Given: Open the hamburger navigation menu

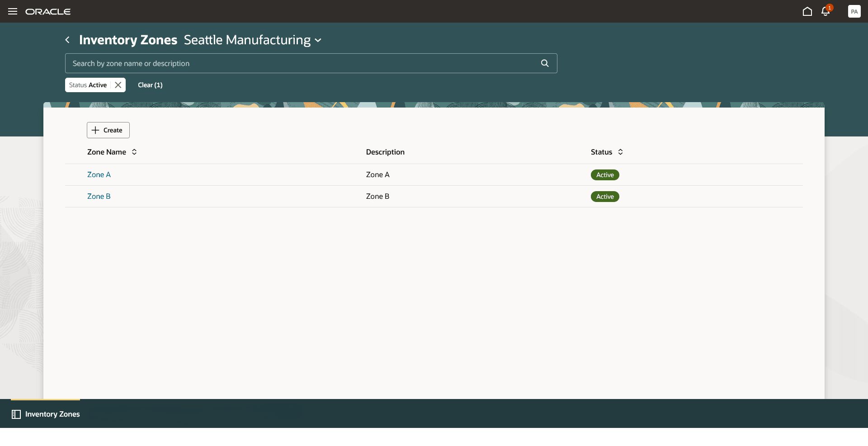Looking at the screenshot, I should (x=13, y=11).
